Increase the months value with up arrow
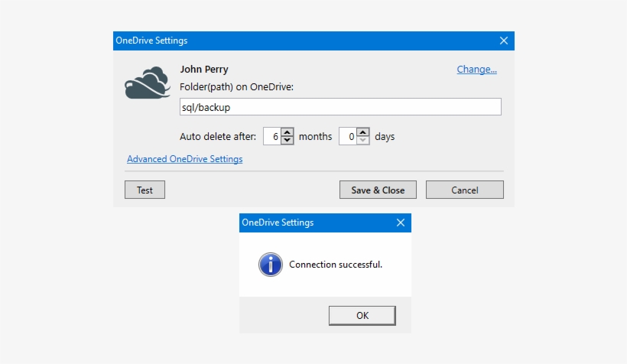 [x=287, y=132]
